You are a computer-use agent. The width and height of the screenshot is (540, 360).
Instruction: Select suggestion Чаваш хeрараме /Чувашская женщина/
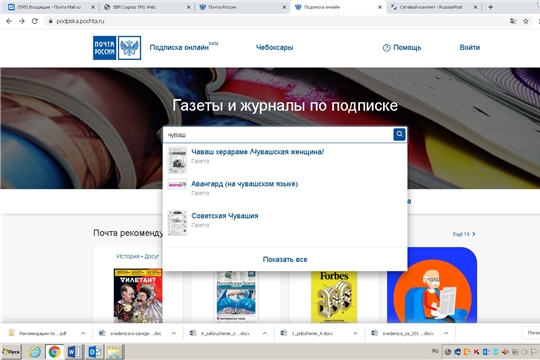[257, 152]
